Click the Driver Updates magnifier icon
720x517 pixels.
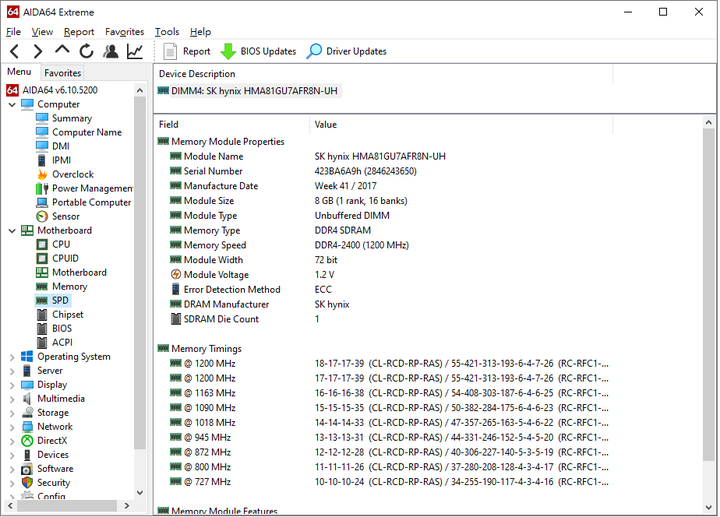[314, 51]
